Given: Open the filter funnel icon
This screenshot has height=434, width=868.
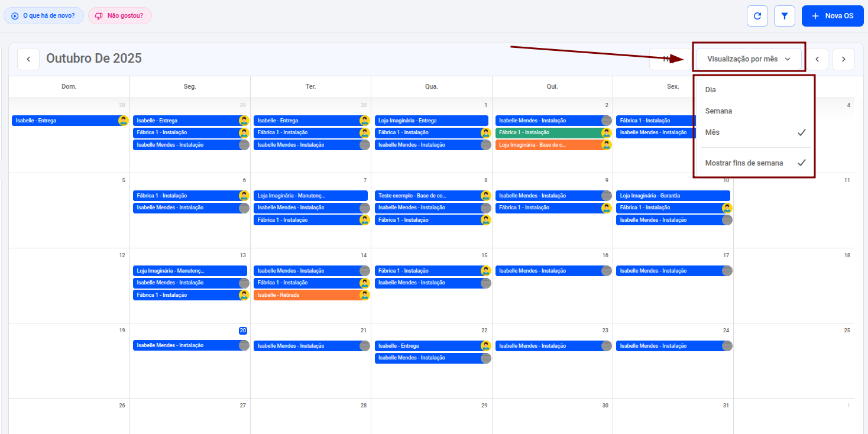Looking at the screenshot, I should (x=785, y=16).
